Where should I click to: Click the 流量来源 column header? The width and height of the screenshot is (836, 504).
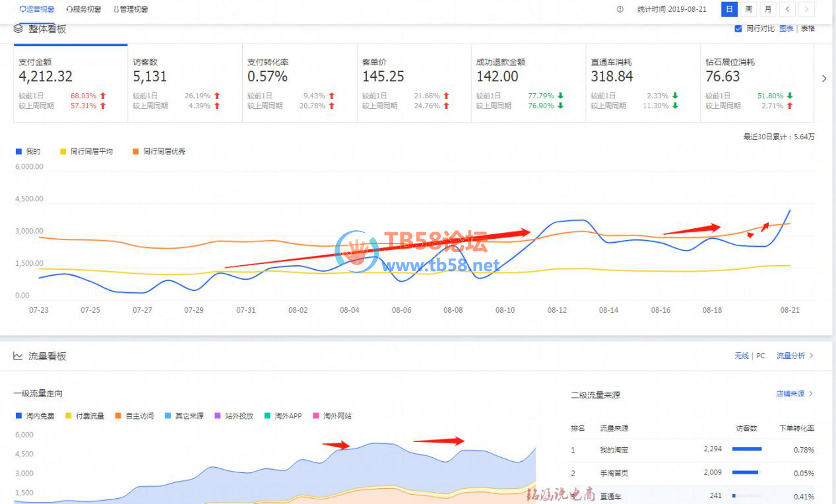pyautogui.click(x=614, y=428)
